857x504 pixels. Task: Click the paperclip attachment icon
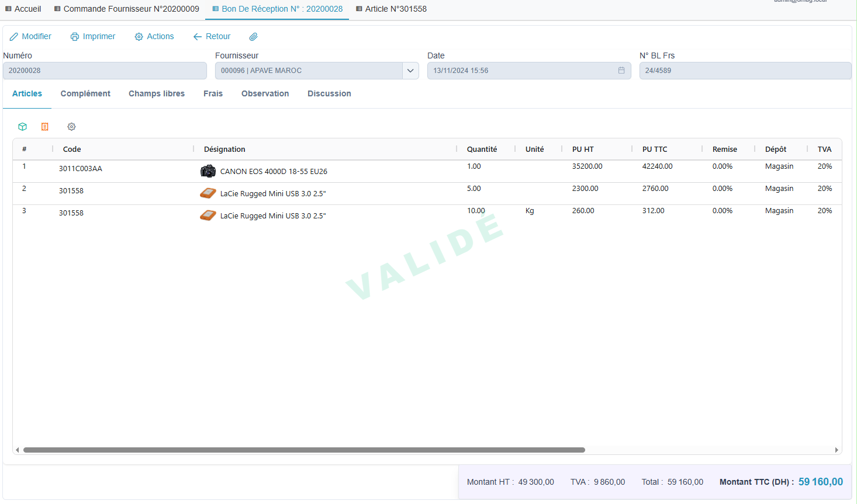coord(253,37)
